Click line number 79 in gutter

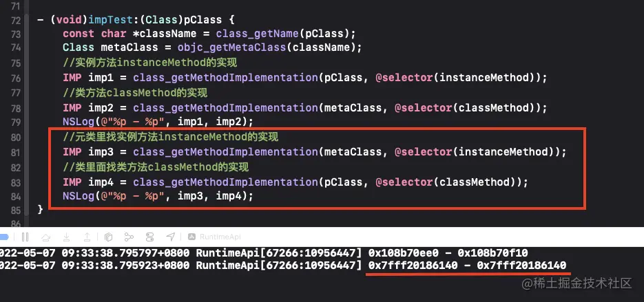[x=15, y=122]
